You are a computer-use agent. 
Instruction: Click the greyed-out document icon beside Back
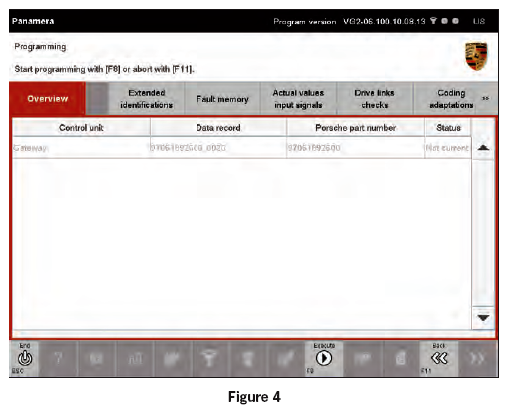pyautogui.click(x=401, y=359)
